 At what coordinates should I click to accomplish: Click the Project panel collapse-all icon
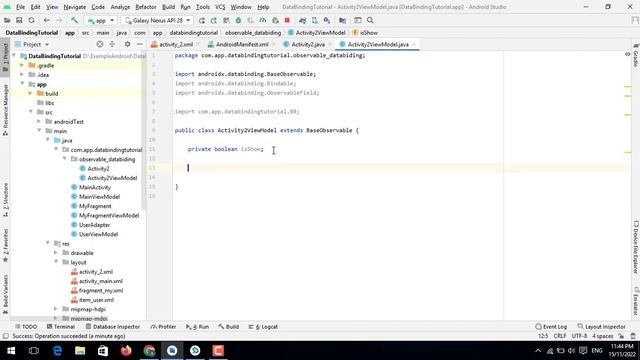coord(112,44)
